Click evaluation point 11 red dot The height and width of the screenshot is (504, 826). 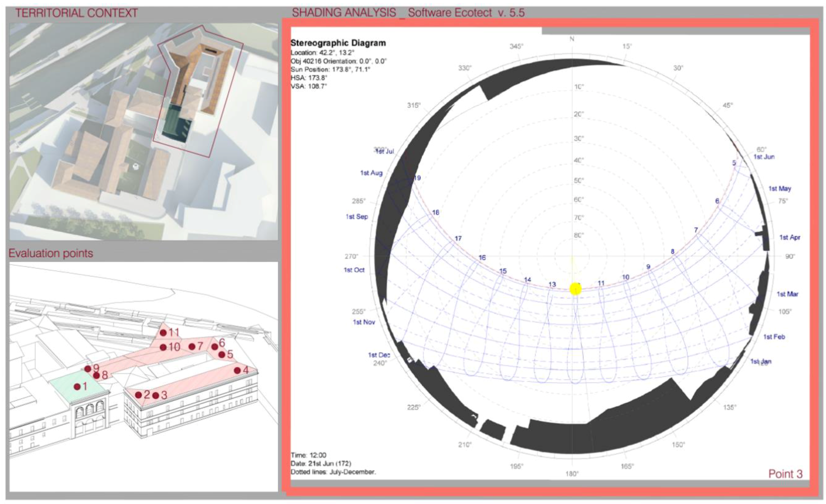[x=163, y=333]
